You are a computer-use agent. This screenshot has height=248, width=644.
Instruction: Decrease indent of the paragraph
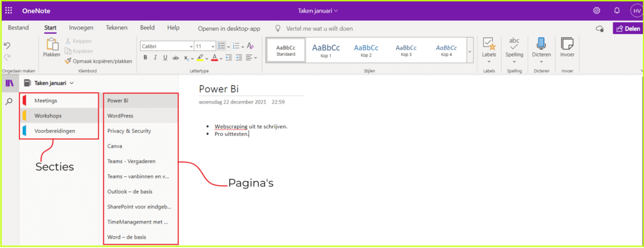[x=228, y=58]
